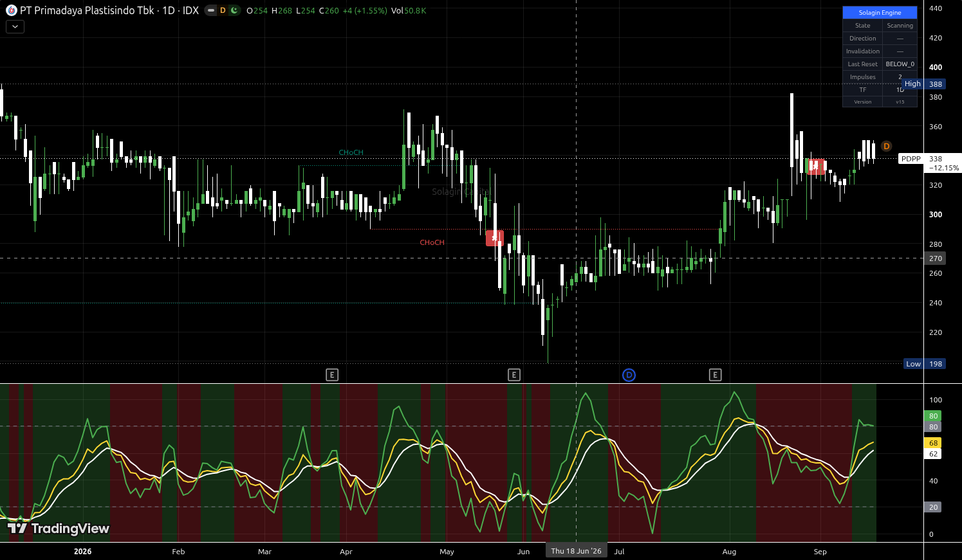Select the BELOW_0 last reset value
Screen dimensions: 962x560
point(900,64)
